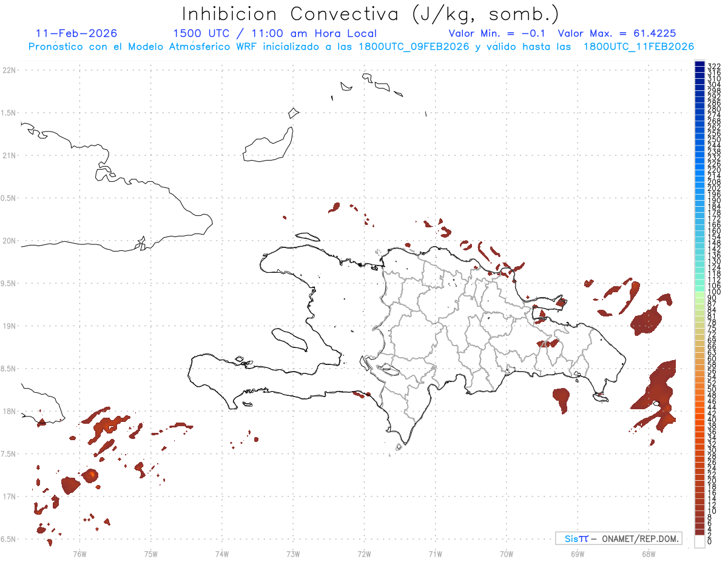The image size is (728, 562).
Task: Click the white zero-value swatch at the scale bottom
Action: pyautogui.click(x=699, y=541)
